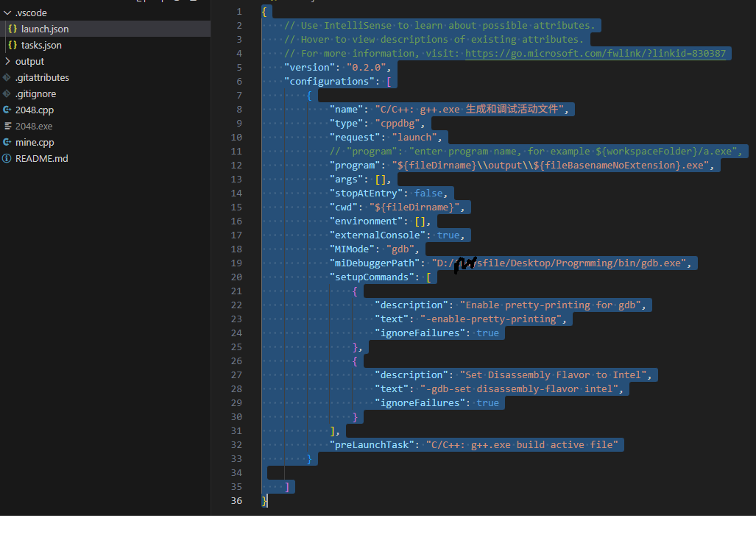Click the C++ icon beside mine.cpp
756x554 pixels.
click(x=7, y=142)
